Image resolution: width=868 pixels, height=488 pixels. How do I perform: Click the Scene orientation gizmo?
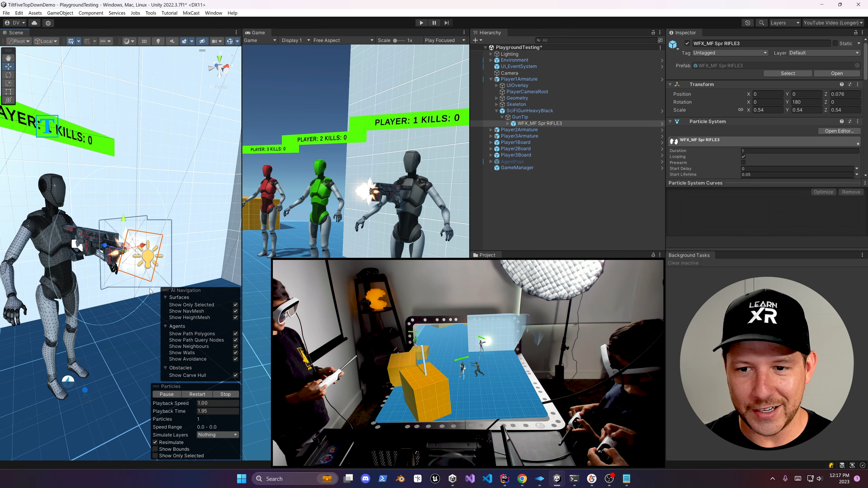(219, 67)
